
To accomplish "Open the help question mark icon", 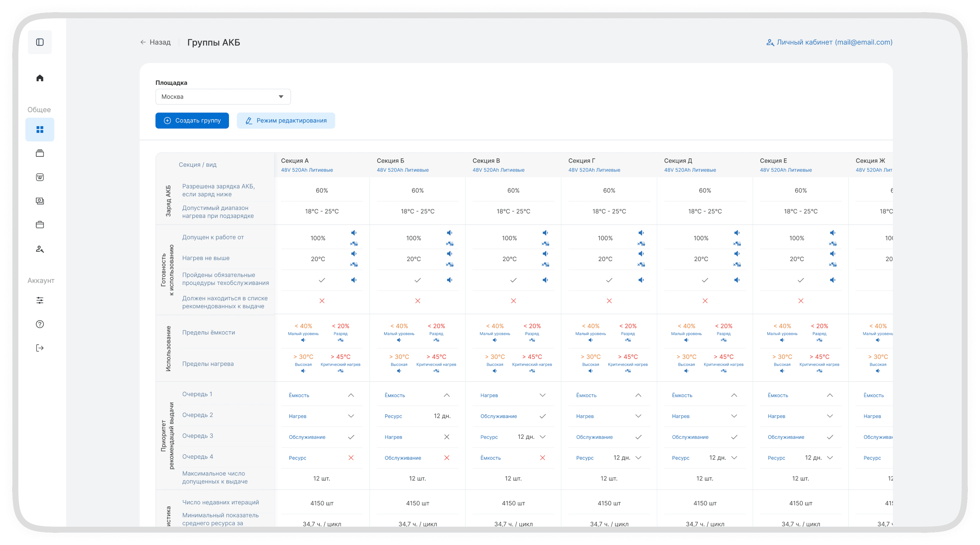I will 40,324.
